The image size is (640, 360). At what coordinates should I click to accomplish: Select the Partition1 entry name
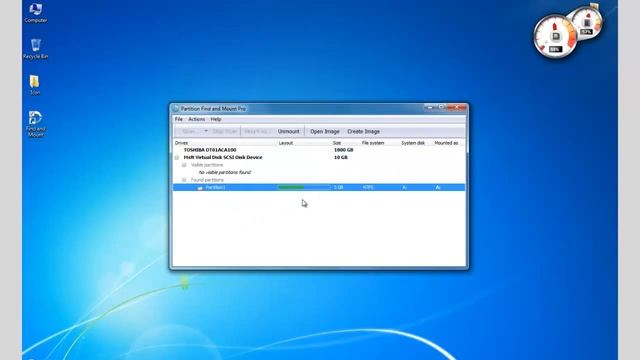216,187
